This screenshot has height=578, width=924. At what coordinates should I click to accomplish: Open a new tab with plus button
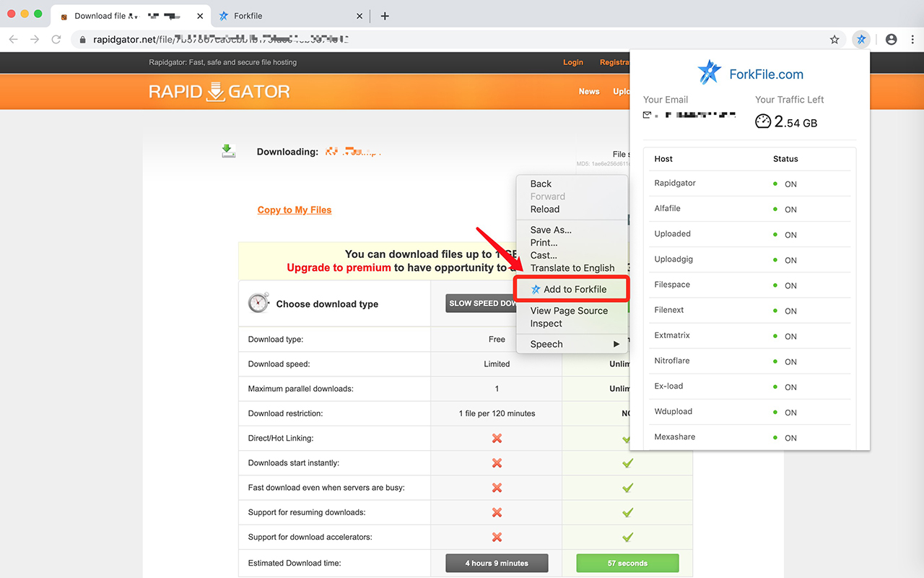[385, 16]
